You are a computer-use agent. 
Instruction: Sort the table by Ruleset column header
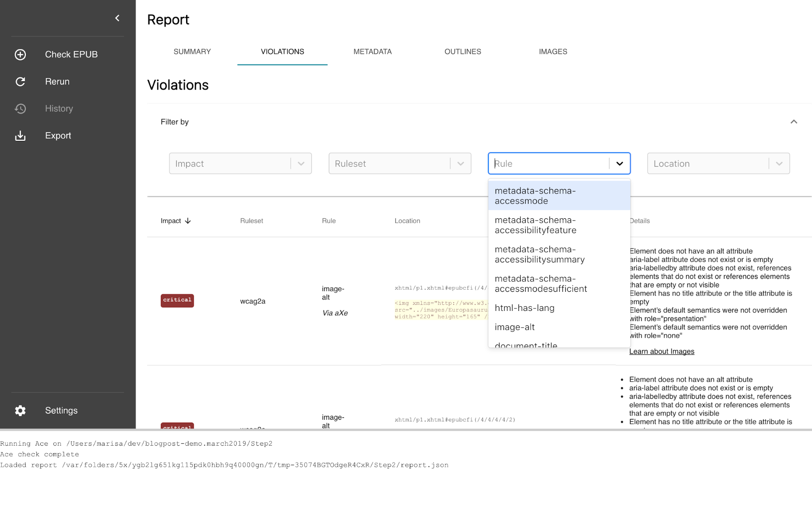pos(251,221)
